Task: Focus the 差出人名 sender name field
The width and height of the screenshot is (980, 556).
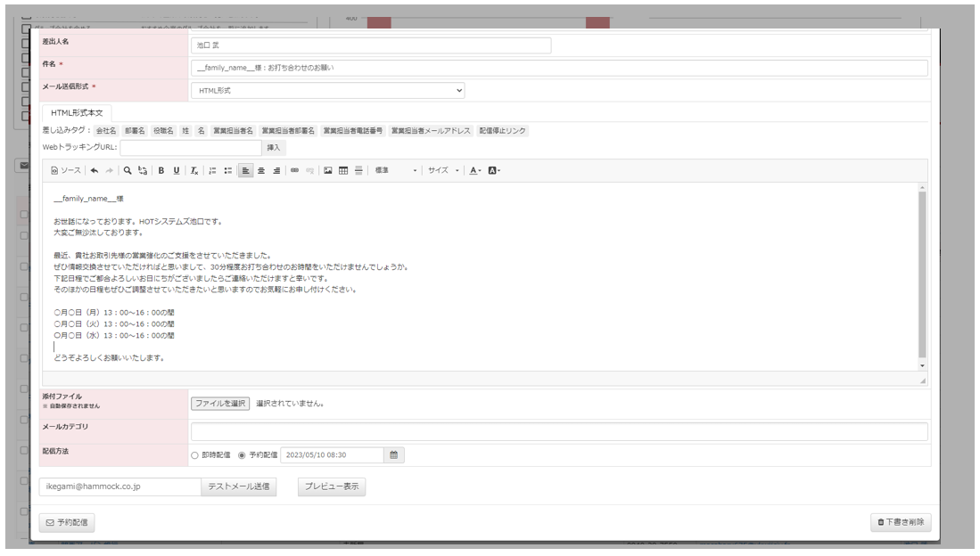Action: tap(371, 45)
